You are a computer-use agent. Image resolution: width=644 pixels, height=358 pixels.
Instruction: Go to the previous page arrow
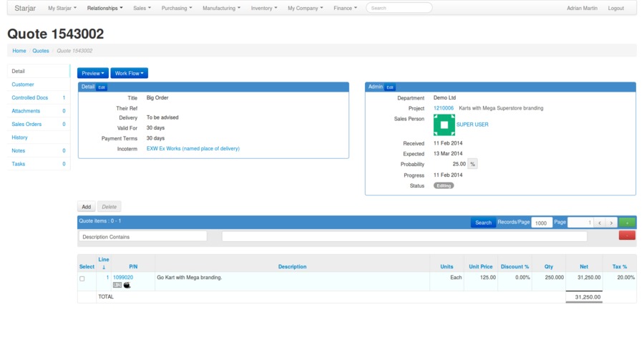pos(600,223)
